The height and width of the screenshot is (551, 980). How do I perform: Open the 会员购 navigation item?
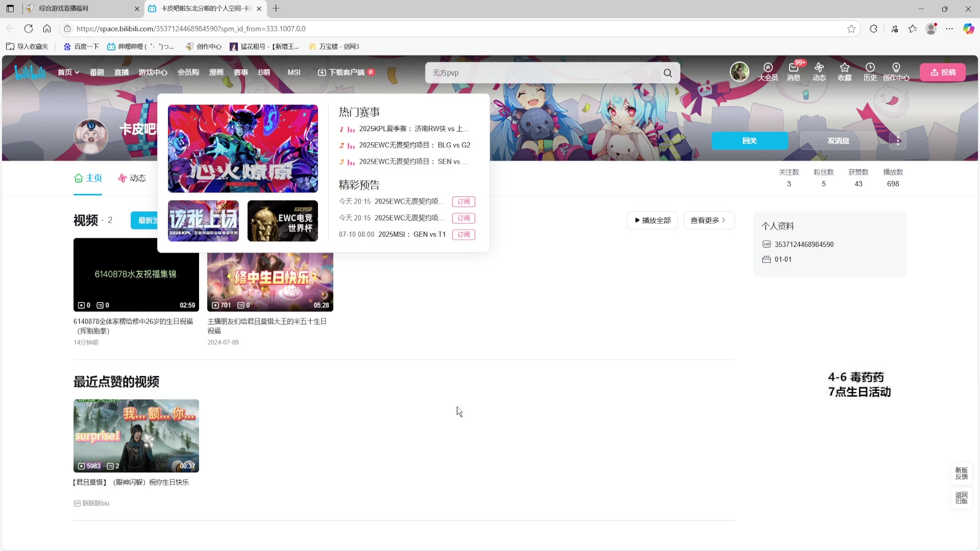click(x=188, y=72)
